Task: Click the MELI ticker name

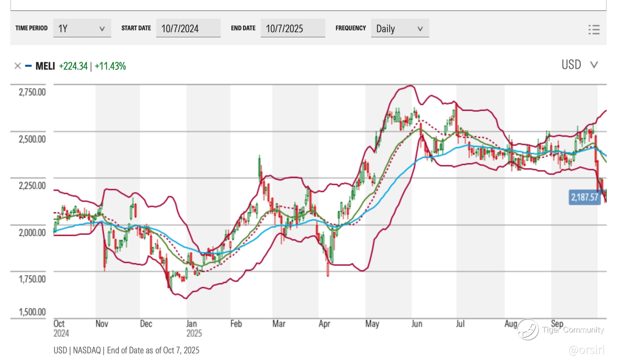Action: tap(45, 66)
